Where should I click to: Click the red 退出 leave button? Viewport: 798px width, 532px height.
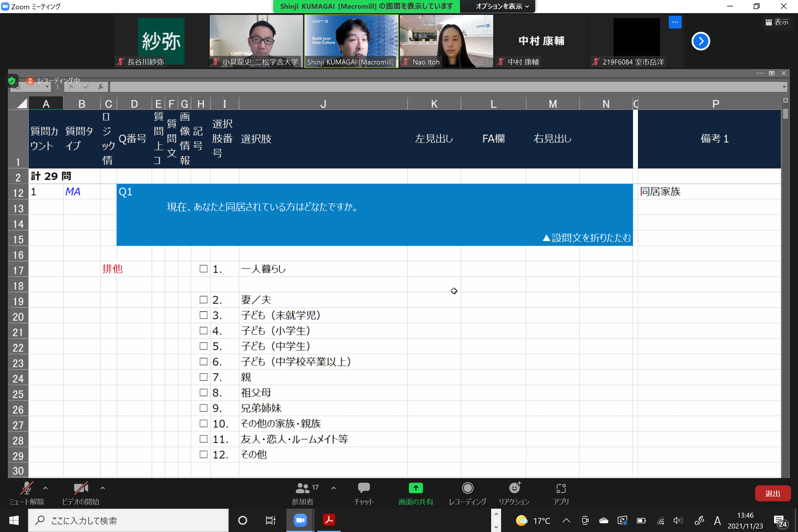point(773,494)
